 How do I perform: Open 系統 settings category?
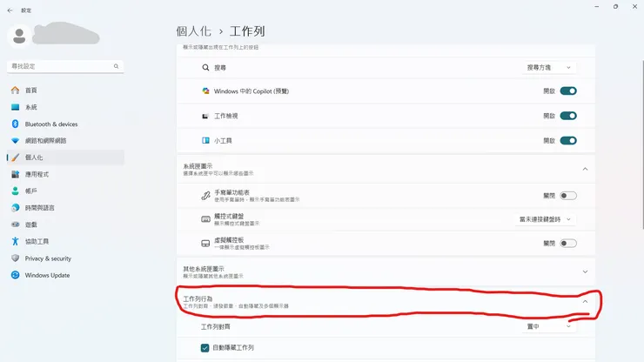pos(65,107)
